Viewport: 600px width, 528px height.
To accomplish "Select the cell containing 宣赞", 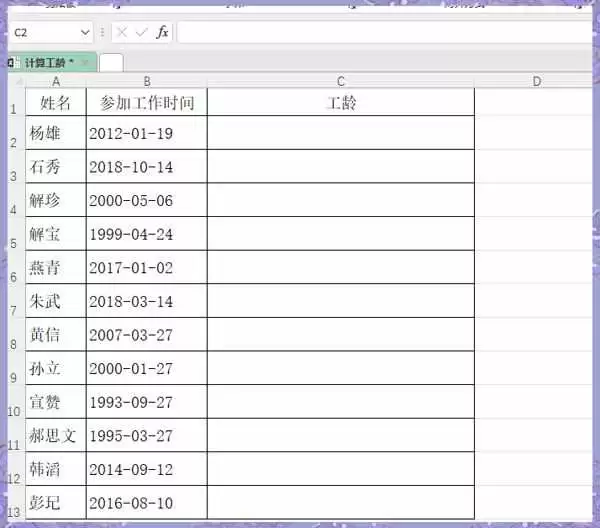I will coord(56,402).
